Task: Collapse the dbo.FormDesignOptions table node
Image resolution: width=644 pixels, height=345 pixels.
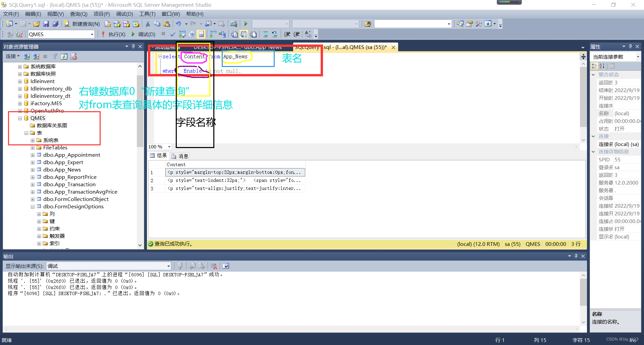Action: pos(33,207)
